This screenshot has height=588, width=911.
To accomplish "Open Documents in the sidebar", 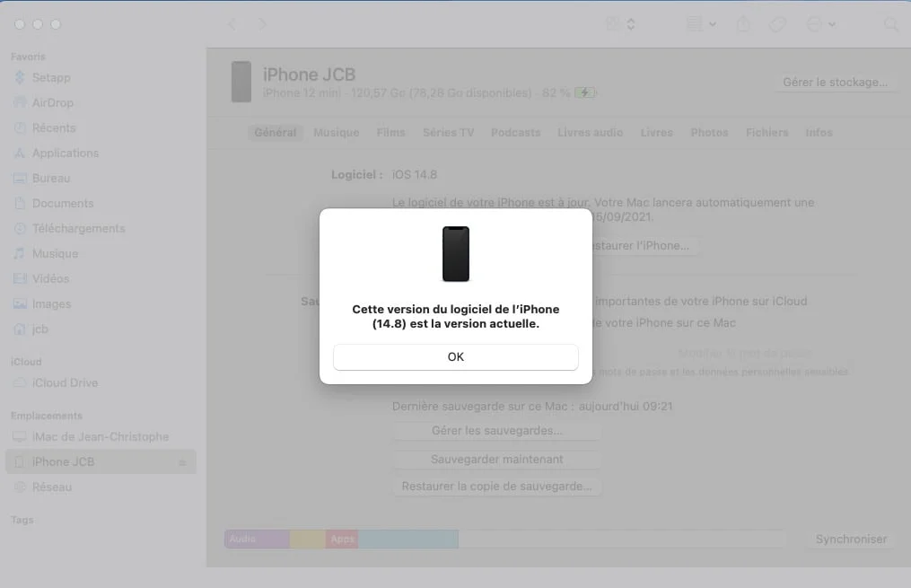I will coord(63,204).
